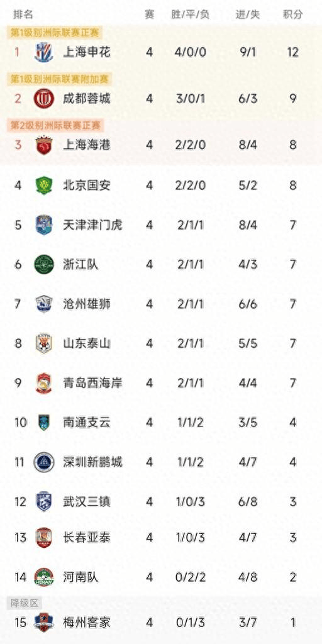Screen dimensions: 322x644
Task: Click the Shanghai Port (上海海港) team logo
Action: [44, 145]
